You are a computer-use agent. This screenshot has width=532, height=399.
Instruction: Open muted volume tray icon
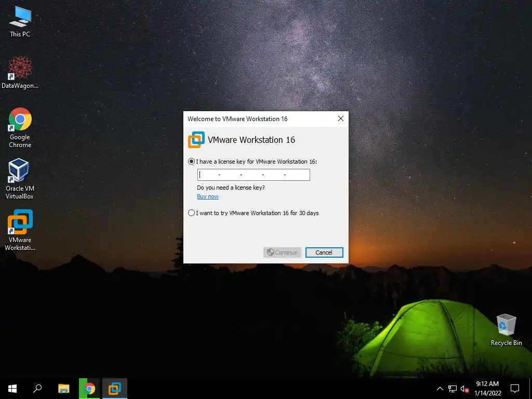[x=465, y=389]
